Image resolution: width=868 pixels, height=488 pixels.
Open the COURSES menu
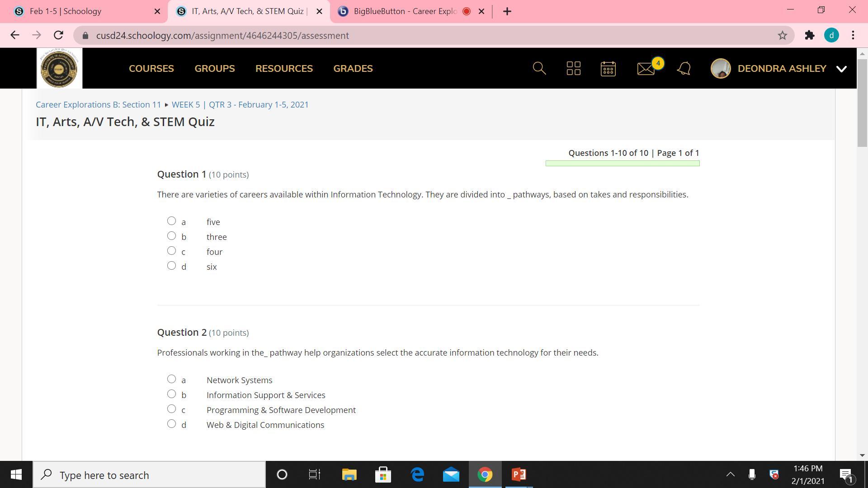[151, 69]
